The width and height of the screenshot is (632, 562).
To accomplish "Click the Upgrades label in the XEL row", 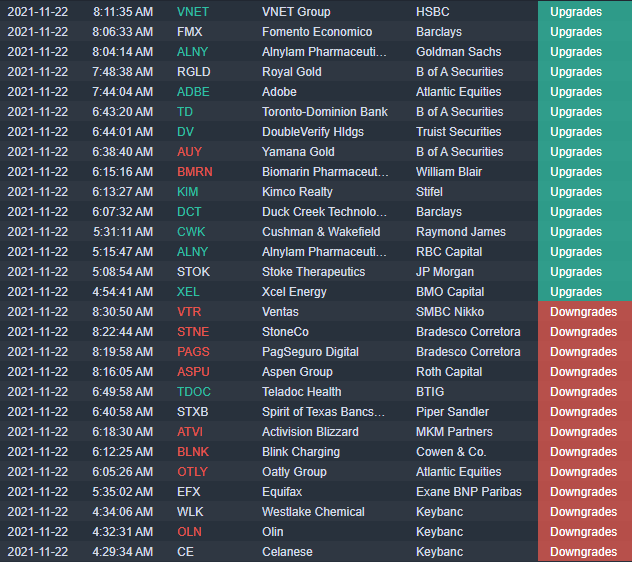I will 576,292.
